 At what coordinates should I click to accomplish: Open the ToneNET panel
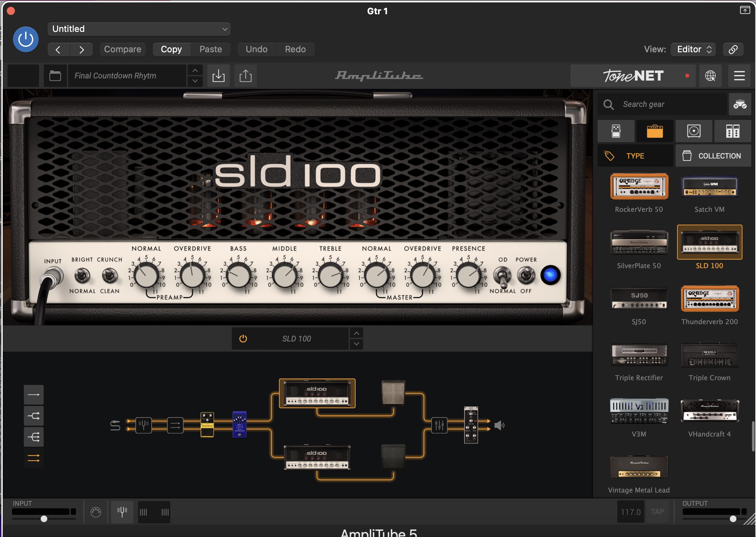pyautogui.click(x=633, y=76)
